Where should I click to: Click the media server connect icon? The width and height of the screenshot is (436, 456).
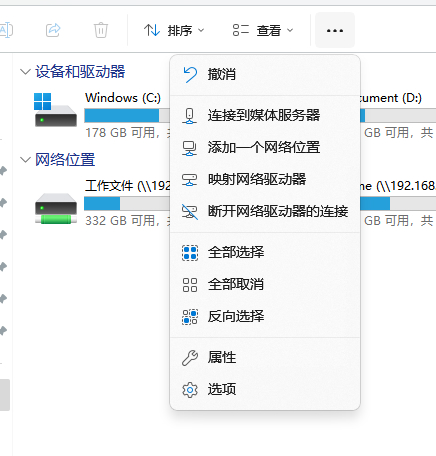pyautogui.click(x=189, y=116)
